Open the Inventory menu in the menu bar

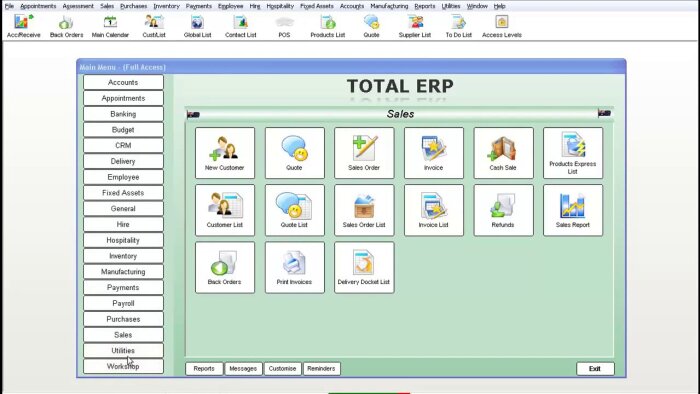tap(166, 6)
